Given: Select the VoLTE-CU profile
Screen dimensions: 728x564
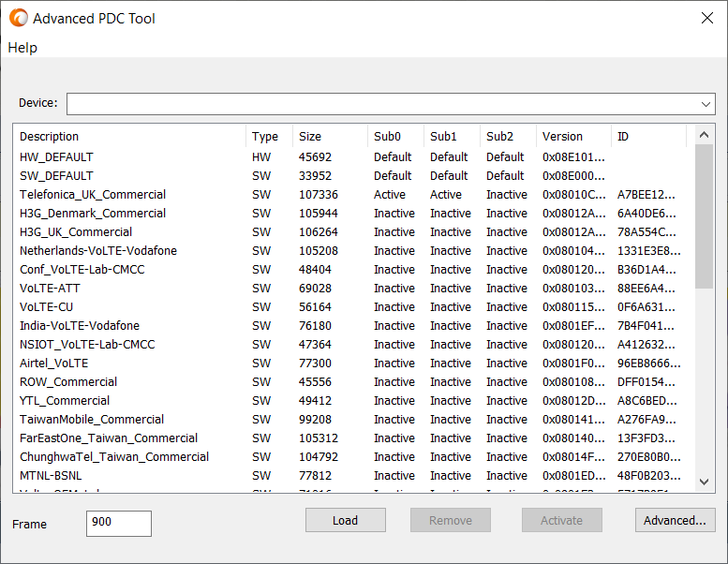Looking at the screenshot, I should [353, 307].
